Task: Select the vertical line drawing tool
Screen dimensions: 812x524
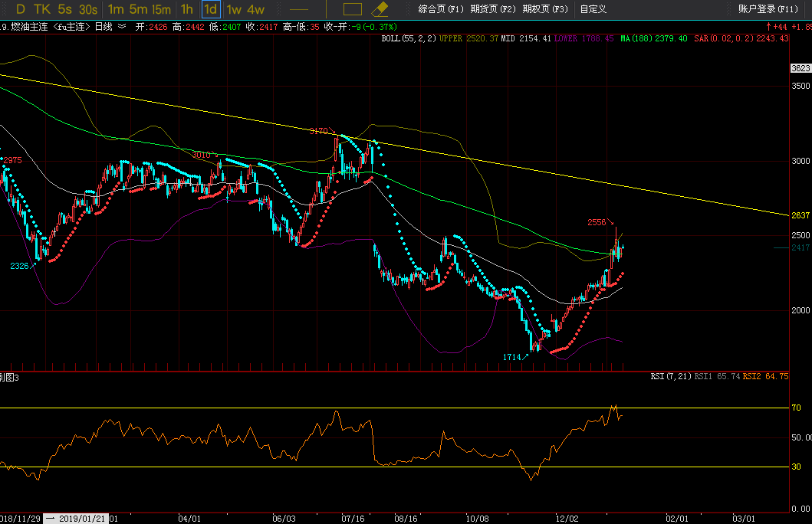Action: (x=326, y=9)
